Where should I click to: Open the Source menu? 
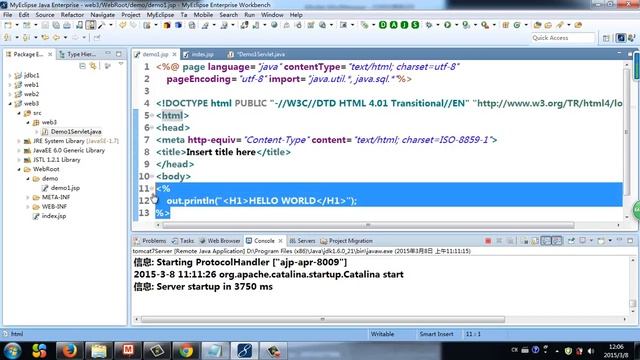pyautogui.click(x=45, y=15)
